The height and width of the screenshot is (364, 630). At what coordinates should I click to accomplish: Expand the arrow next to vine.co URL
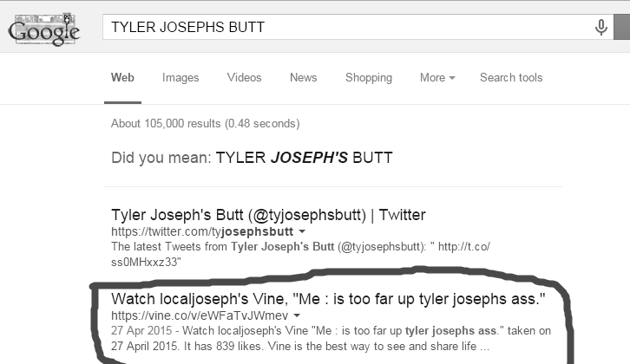(x=297, y=315)
